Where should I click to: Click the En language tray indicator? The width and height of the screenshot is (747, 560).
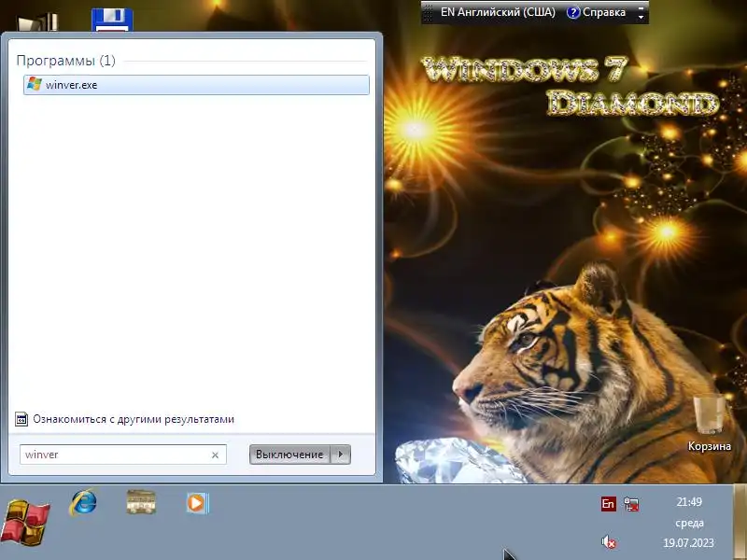click(x=609, y=504)
